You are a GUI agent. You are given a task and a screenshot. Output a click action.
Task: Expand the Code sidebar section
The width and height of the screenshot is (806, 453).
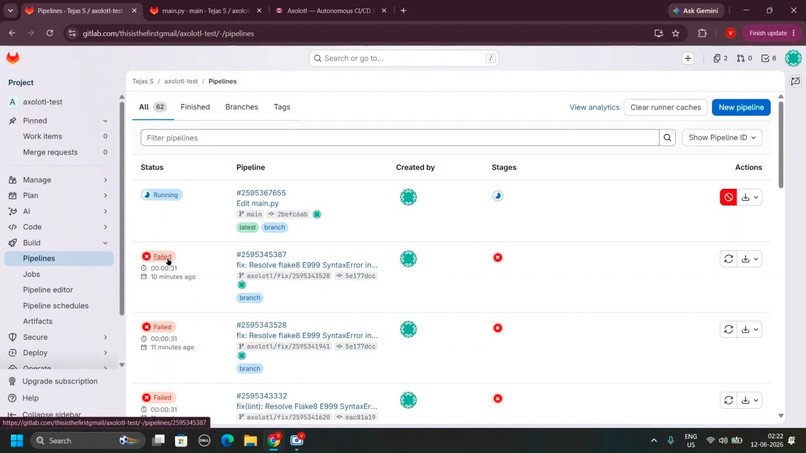59,227
